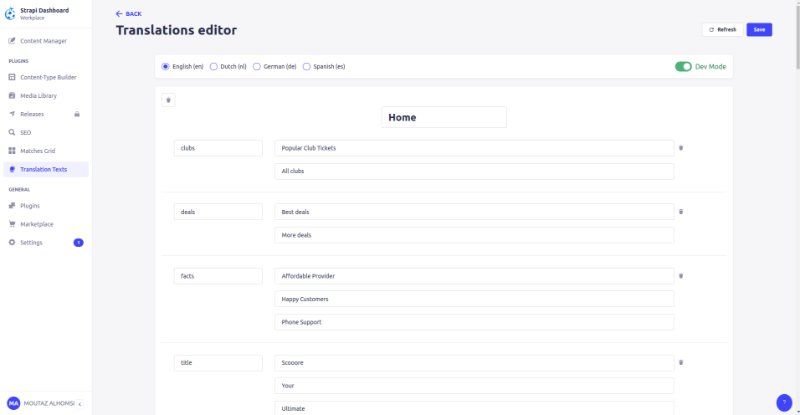Click the Marketplace cart icon

pos(12,224)
